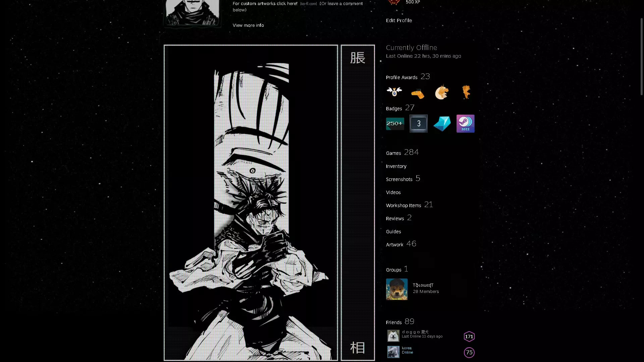Screen dimensions: 644x362
Task: Click the level 75 friend badge
Action: [469, 353]
